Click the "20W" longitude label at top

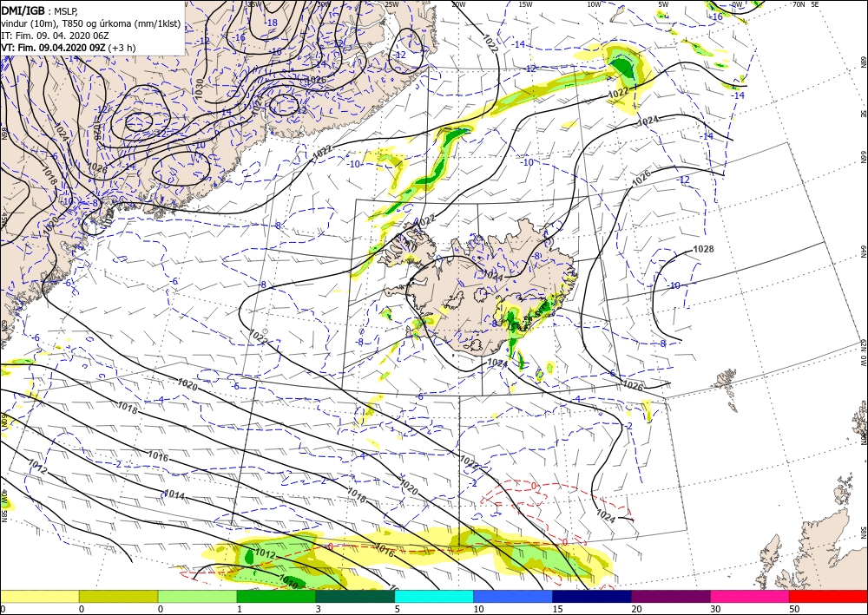(x=457, y=4)
